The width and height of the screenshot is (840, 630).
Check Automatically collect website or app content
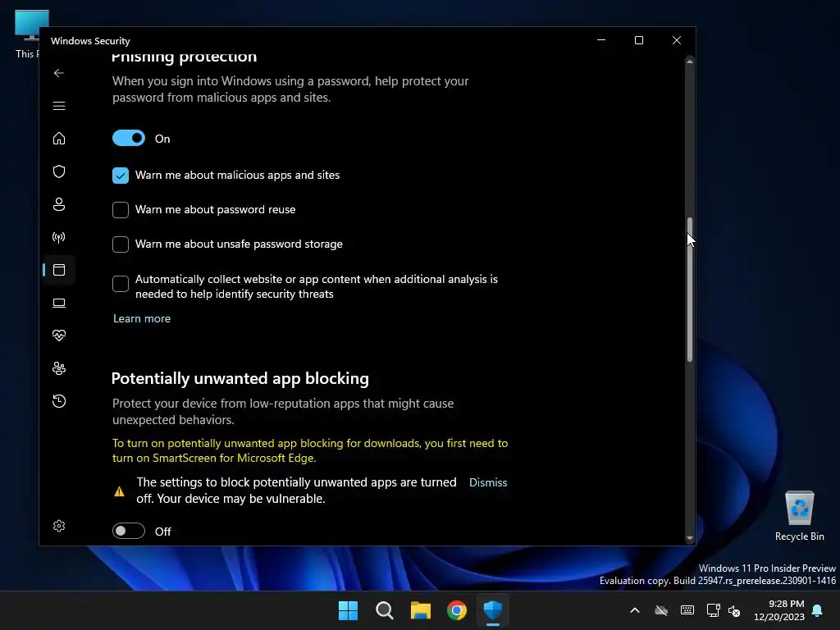coord(121,284)
